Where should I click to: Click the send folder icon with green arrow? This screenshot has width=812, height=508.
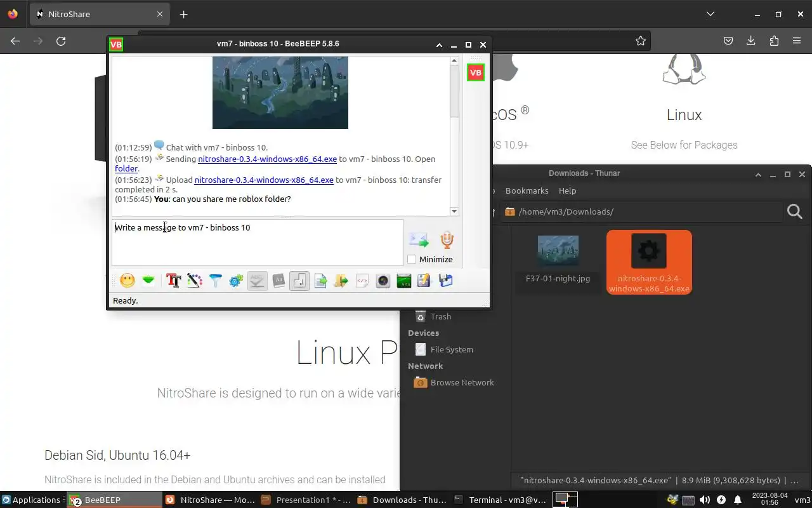(x=341, y=280)
